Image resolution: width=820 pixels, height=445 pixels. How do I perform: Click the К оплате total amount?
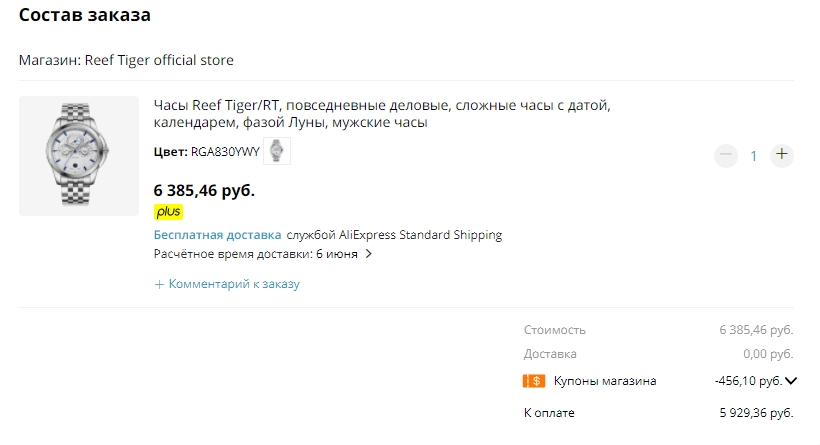[756, 413]
